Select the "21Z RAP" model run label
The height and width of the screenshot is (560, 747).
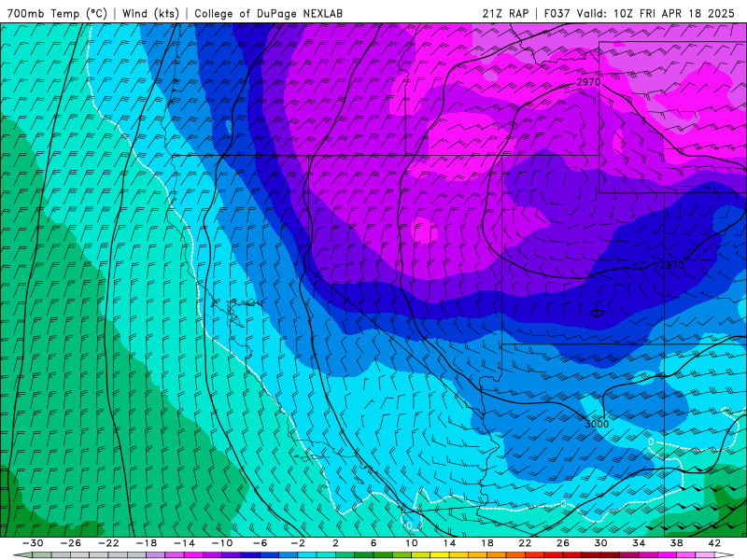tap(505, 14)
